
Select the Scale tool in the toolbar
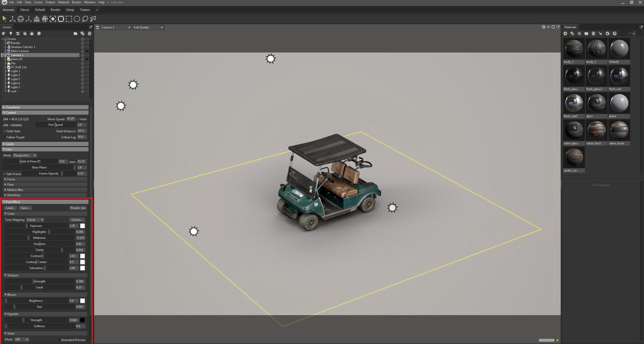coord(29,19)
